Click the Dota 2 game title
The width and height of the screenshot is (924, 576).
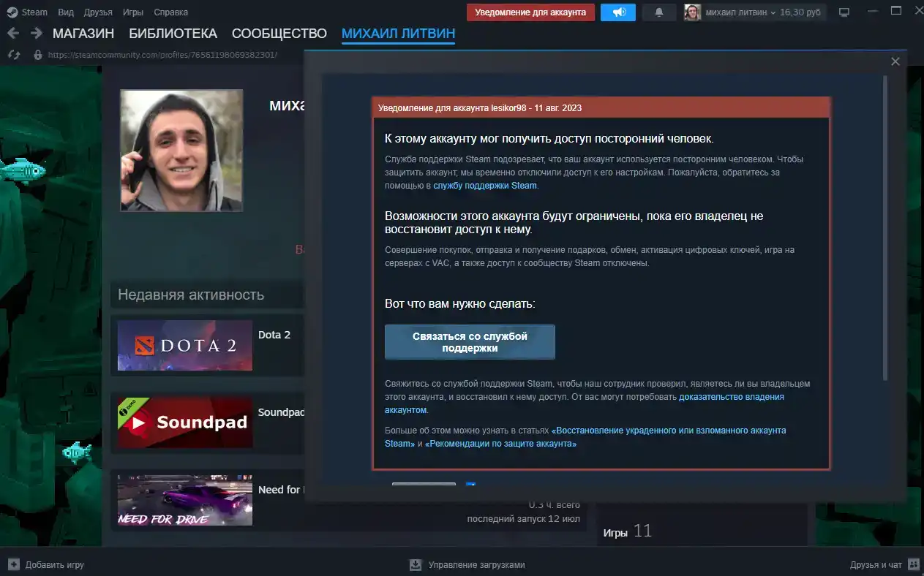[274, 335]
